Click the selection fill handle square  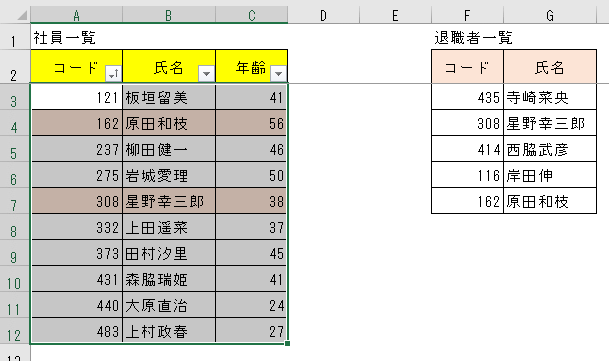(287, 343)
